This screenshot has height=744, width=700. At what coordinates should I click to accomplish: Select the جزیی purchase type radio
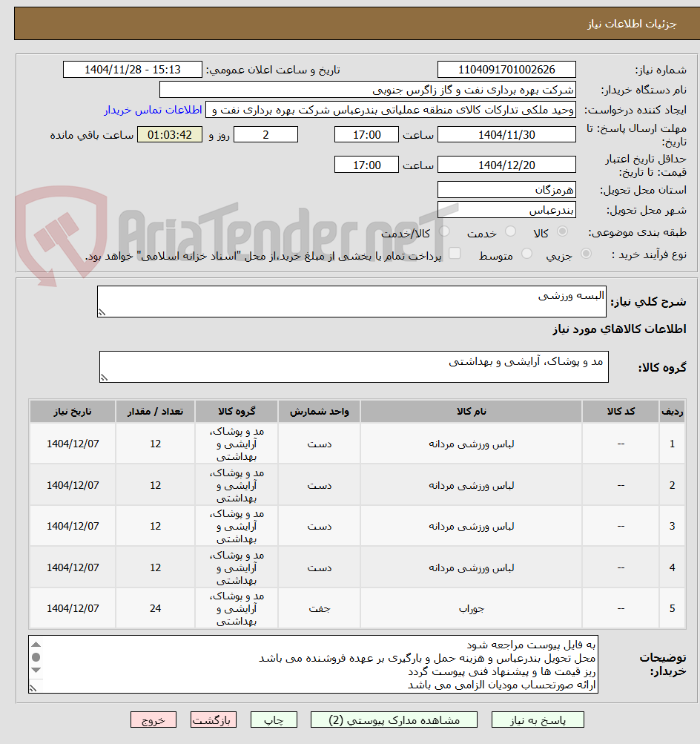click(x=587, y=254)
